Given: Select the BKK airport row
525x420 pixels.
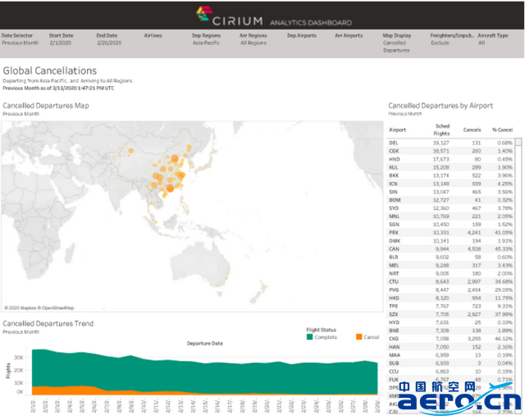Looking at the screenshot, I should click(450, 176).
